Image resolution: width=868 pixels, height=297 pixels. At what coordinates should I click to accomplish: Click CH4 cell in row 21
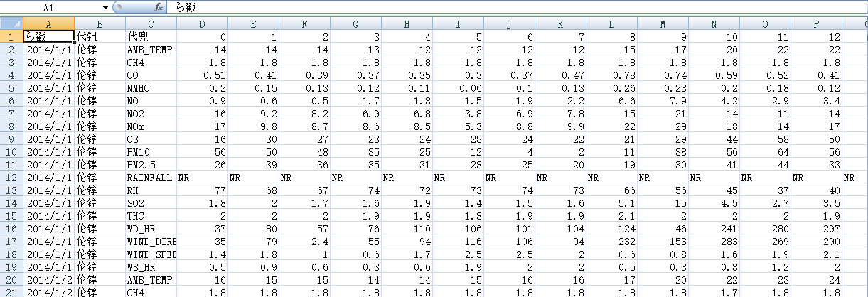[151, 293]
